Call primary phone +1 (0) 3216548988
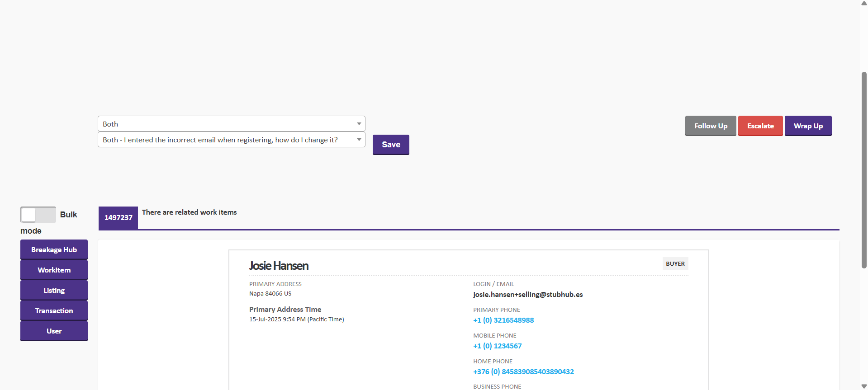This screenshot has width=868, height=390. (x=503, y=320)
